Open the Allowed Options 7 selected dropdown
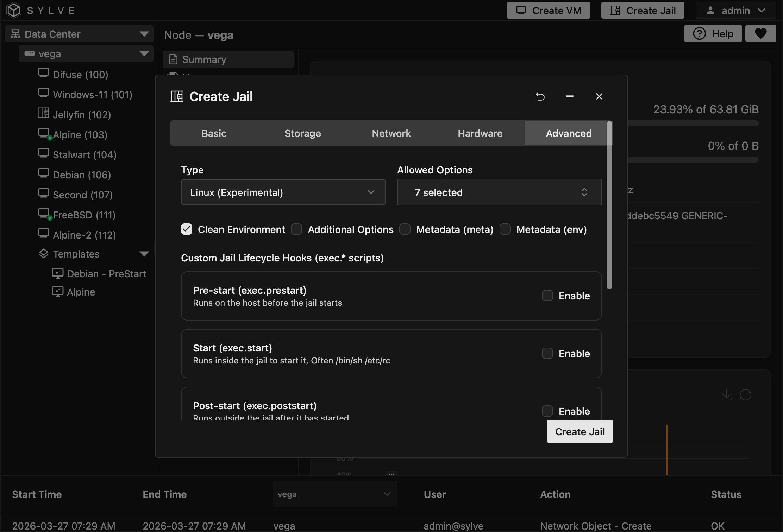This screenshot has height=532, width=783. tap(500, 192)
